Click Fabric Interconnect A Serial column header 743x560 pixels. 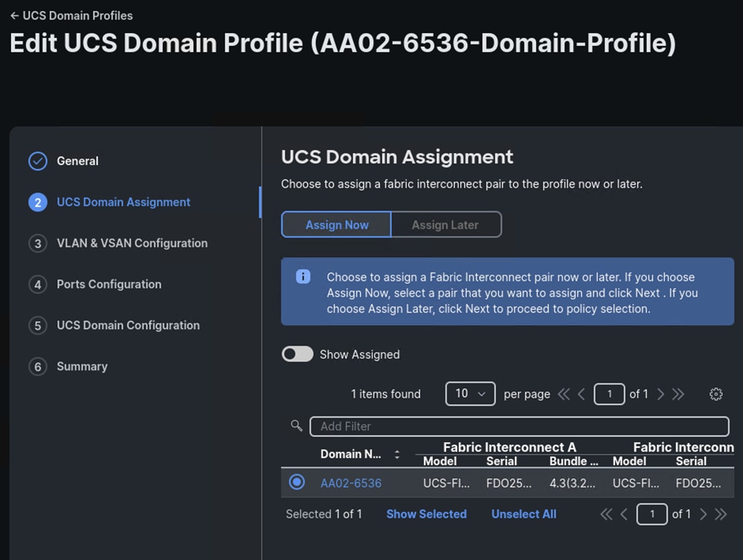point(501,461)
